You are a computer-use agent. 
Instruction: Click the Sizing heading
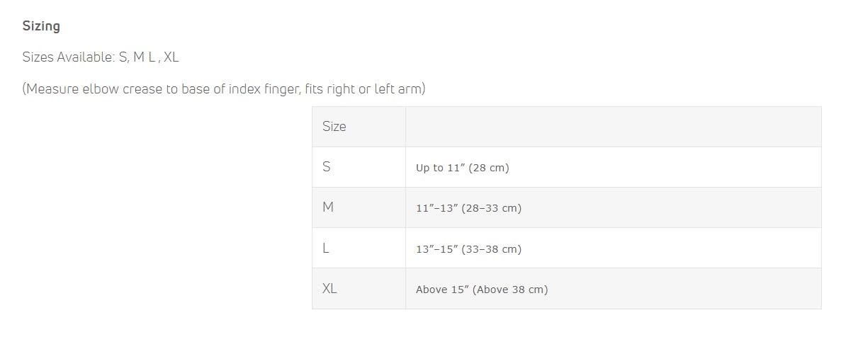41,26
